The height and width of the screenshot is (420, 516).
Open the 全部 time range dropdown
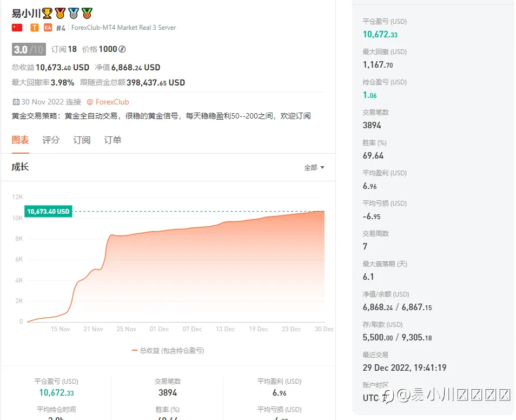click(x=314, y=167)
